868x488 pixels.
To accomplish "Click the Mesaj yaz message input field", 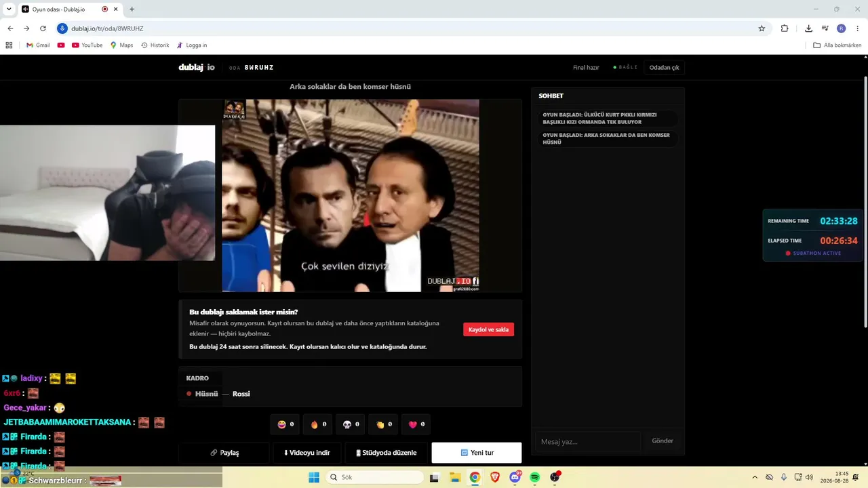I will (x=588, y=441).
